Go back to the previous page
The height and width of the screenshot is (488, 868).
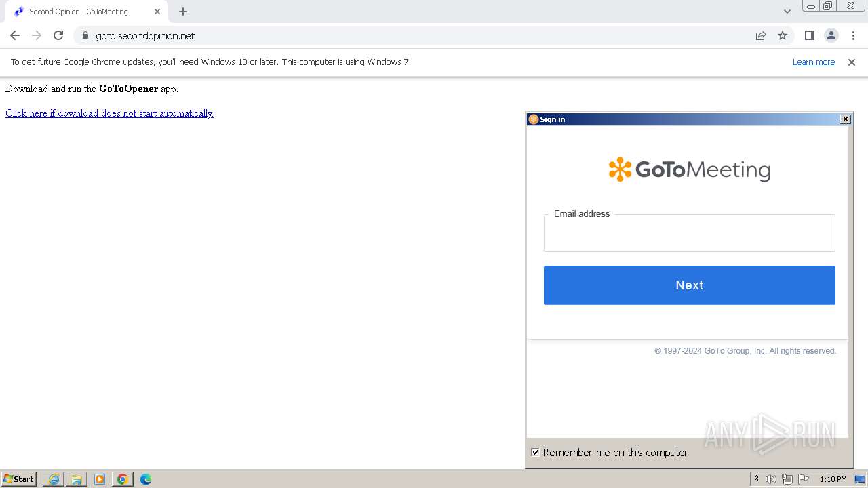point(15,35)
